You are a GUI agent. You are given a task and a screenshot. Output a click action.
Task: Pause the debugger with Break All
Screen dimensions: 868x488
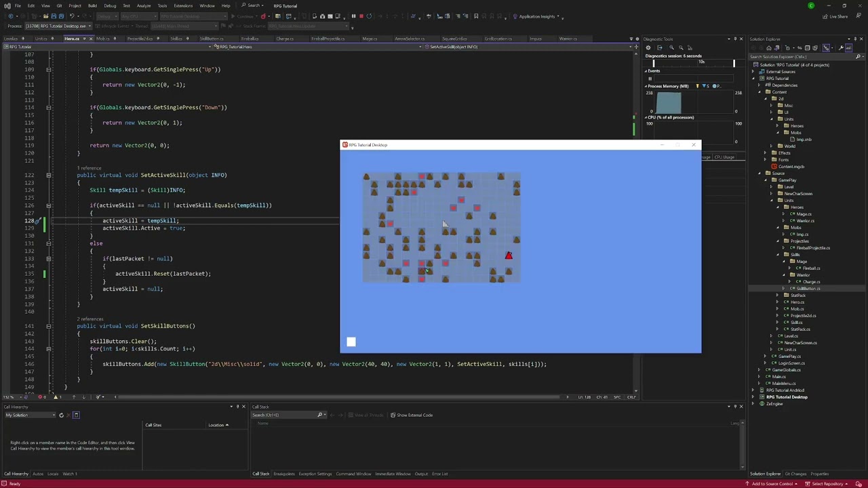pyautogui.click(x=353, y=16)
